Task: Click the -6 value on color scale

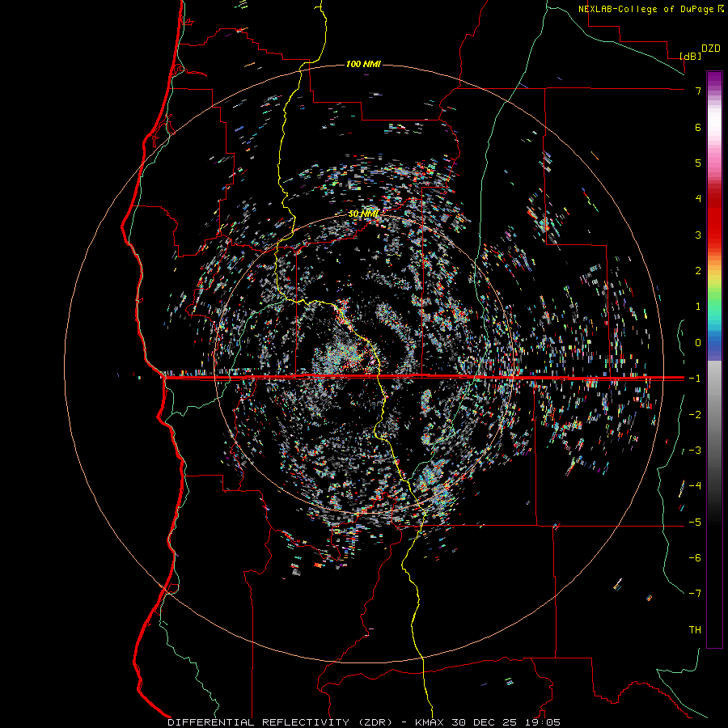Action: [695, 558]
